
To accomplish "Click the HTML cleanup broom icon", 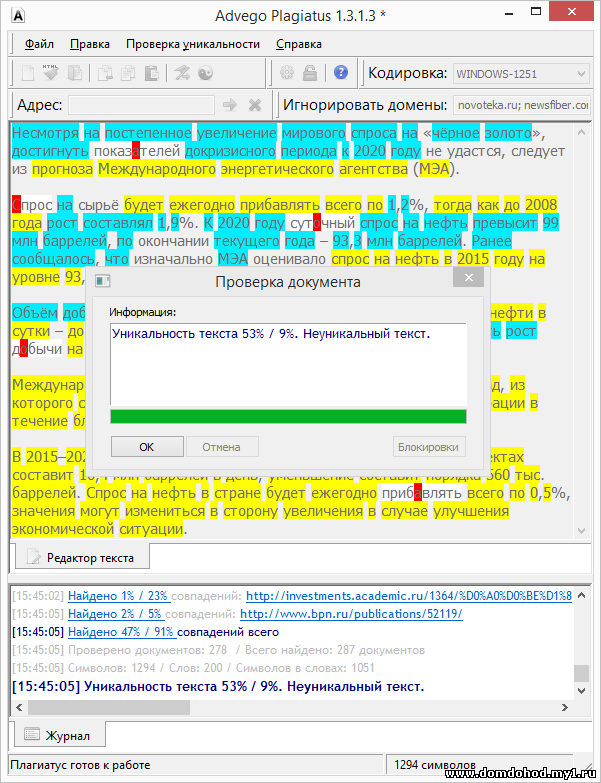I will [x=50, y=73].
